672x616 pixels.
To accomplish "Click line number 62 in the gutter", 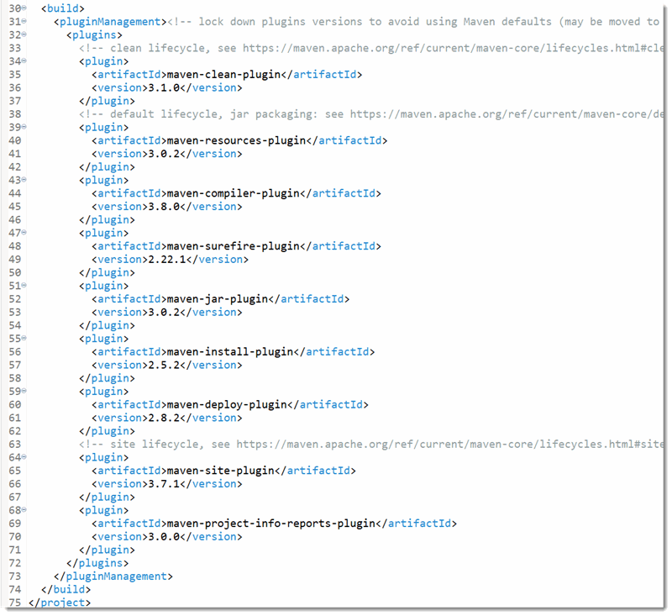I will click(14, 431).
